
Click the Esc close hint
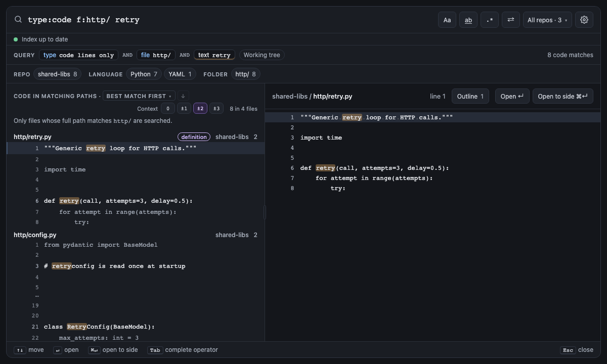[x=577, y=350]
